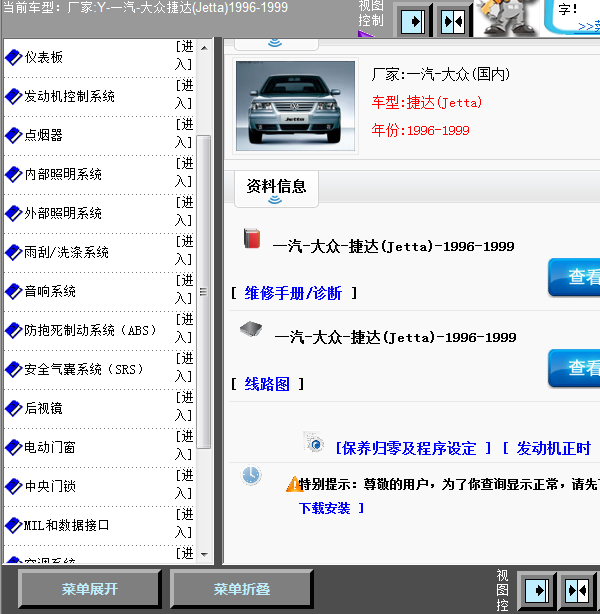Click 查看 button for 线路图
This screenshot has width=600, height=614.
tap(575, 368)
